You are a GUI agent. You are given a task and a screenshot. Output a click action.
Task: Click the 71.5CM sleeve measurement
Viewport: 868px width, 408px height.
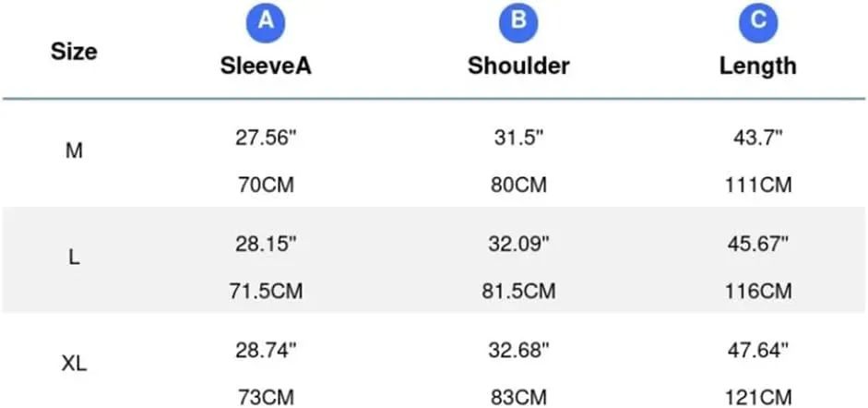[267, 291]
